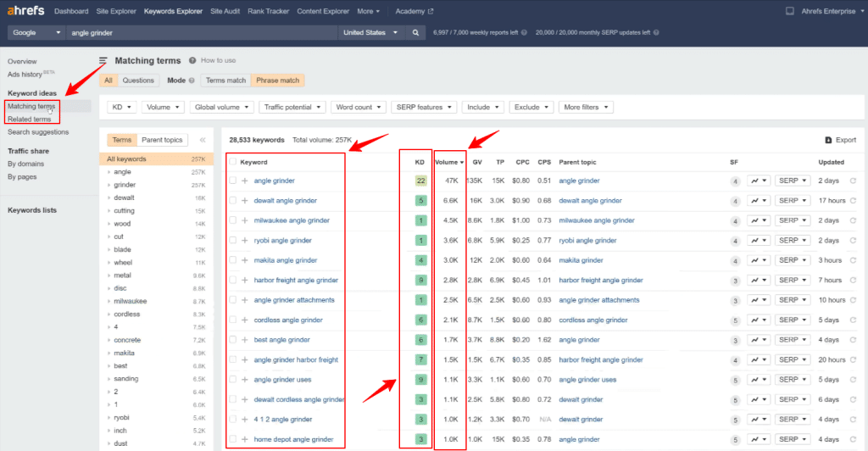Click the plus icon for angle grinder
The height and width of the screenshot is (451, 868).
[245, 181]
